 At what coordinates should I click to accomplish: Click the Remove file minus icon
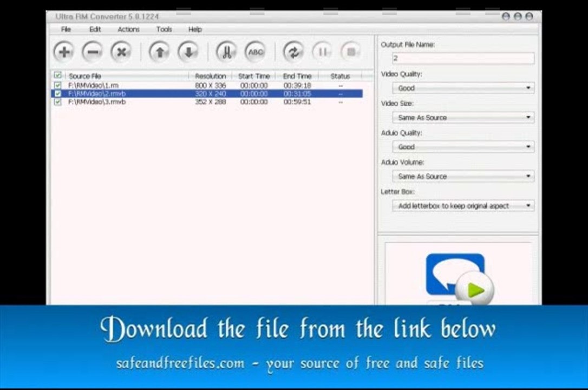[x=92, y=52]
